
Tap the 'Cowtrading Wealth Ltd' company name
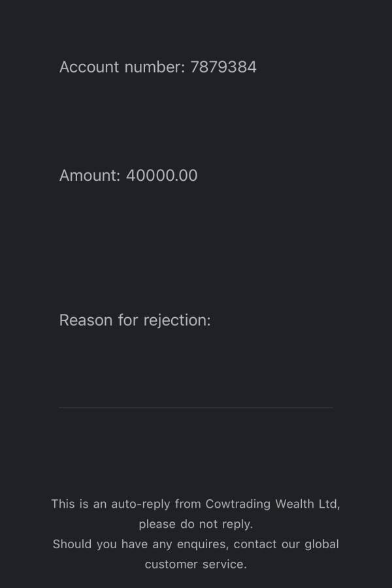[272, 504]
